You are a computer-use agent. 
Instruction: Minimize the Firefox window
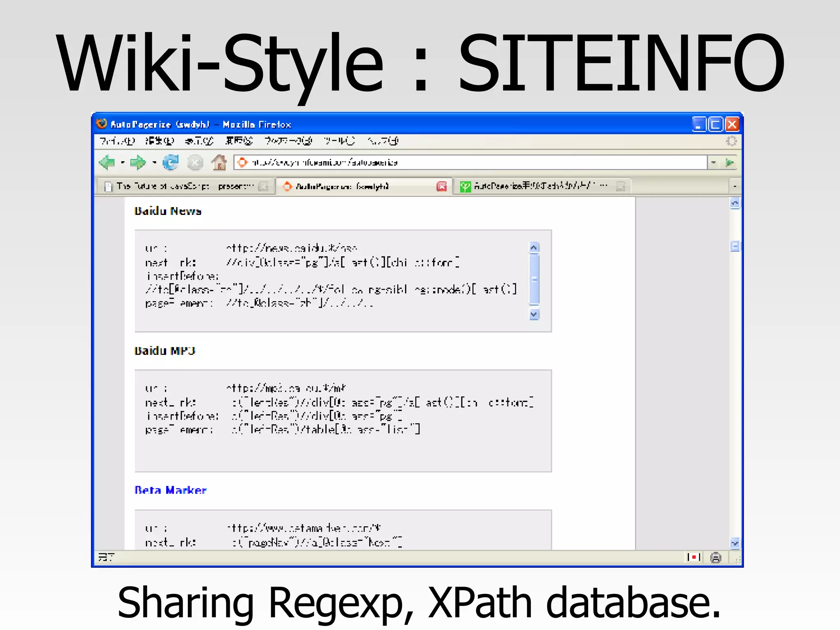click(698, 124)
